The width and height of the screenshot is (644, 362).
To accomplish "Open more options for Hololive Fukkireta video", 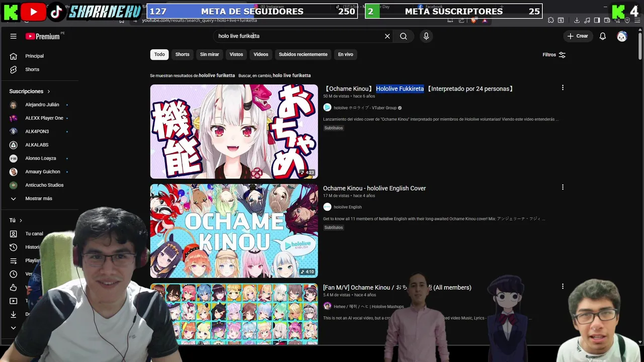I will (562, 88).
